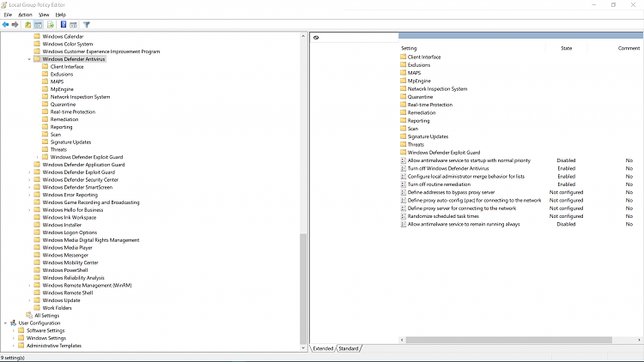
Task: Switch to the Standard tab
Action: point(349,348)
